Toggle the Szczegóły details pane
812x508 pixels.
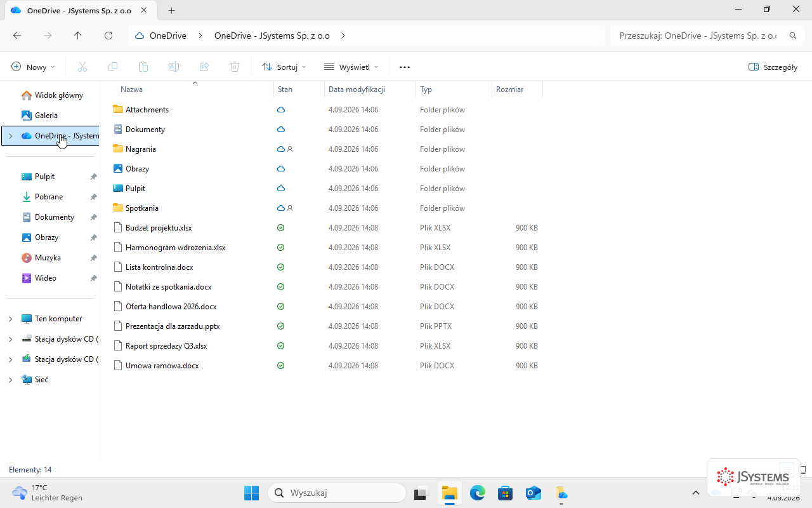point(773,67)
